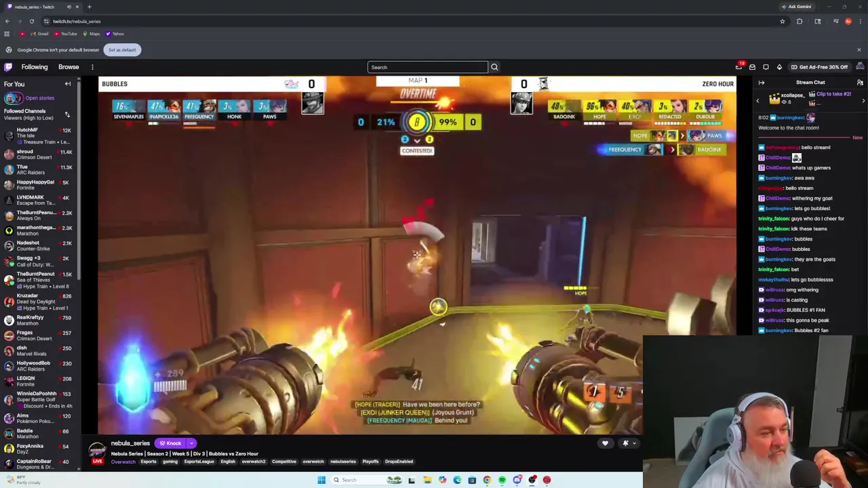Viewport: 868px width, 488px height.
Task: Open Chrome three-dot menu
Action: (860, 21)
